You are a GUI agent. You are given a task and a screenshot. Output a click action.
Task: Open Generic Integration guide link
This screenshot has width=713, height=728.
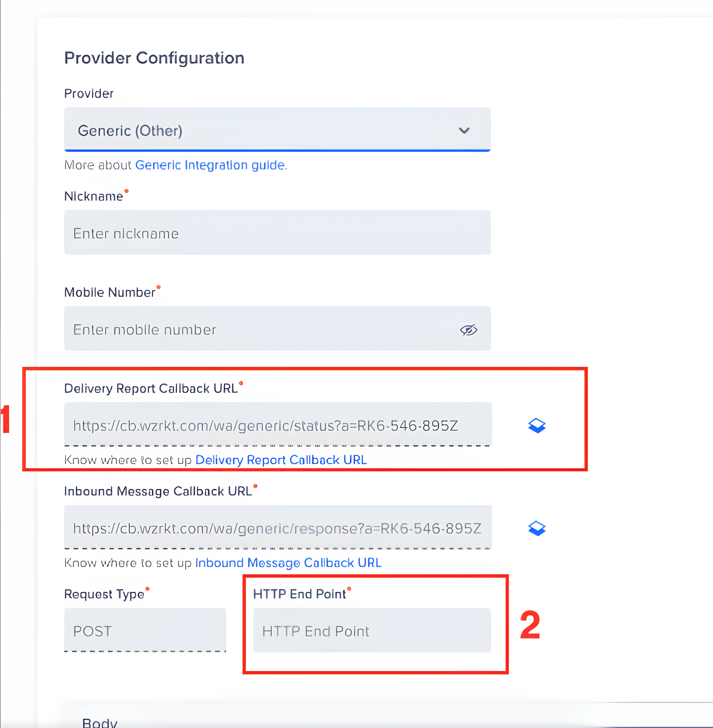coord(211,165)
